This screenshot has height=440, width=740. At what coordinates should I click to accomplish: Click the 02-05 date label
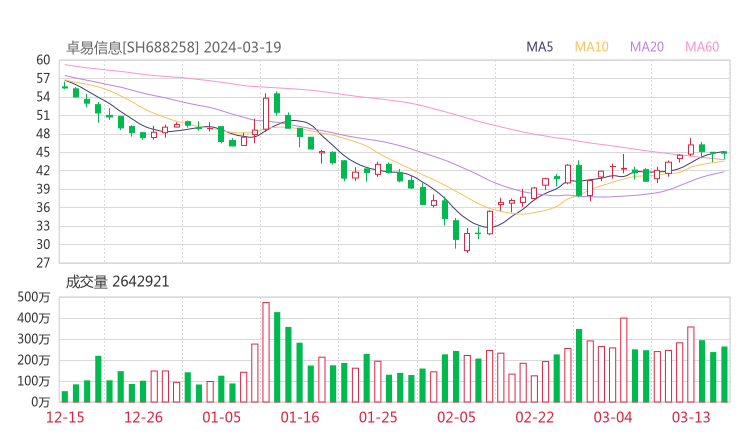(456, 417)
